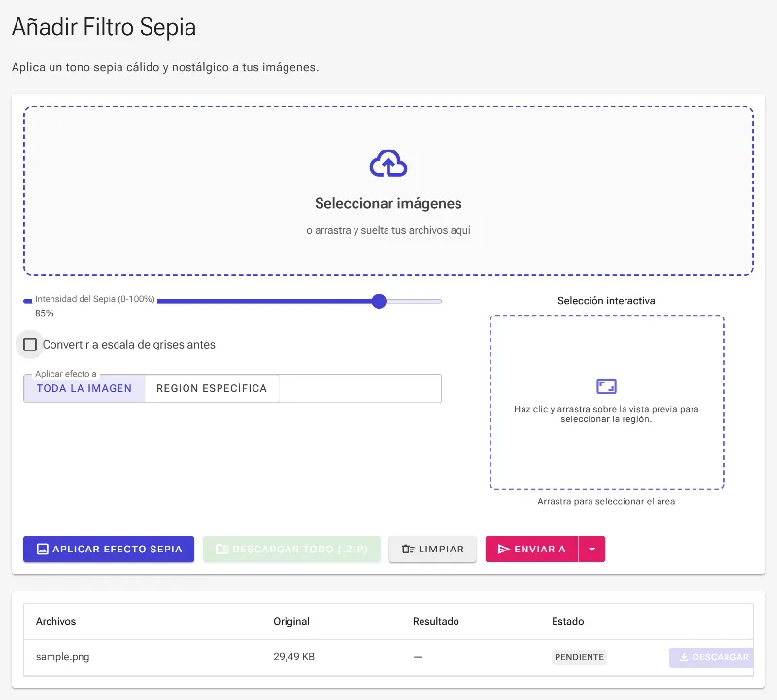Click the cloud upload icon
Image resolution: width=777 pixels, height=700 pixels.
click(388, 163)
